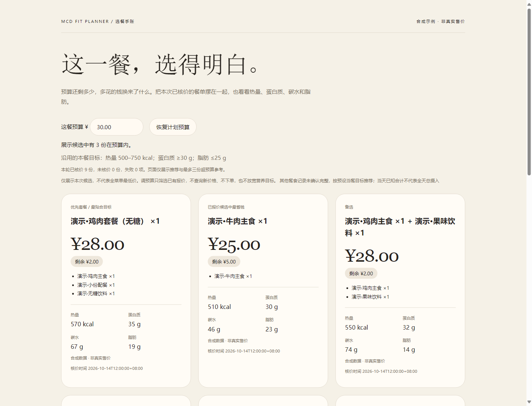Click the 这餐预算 ¥ label
Screen dimensions: 532x406
point(75,127)
